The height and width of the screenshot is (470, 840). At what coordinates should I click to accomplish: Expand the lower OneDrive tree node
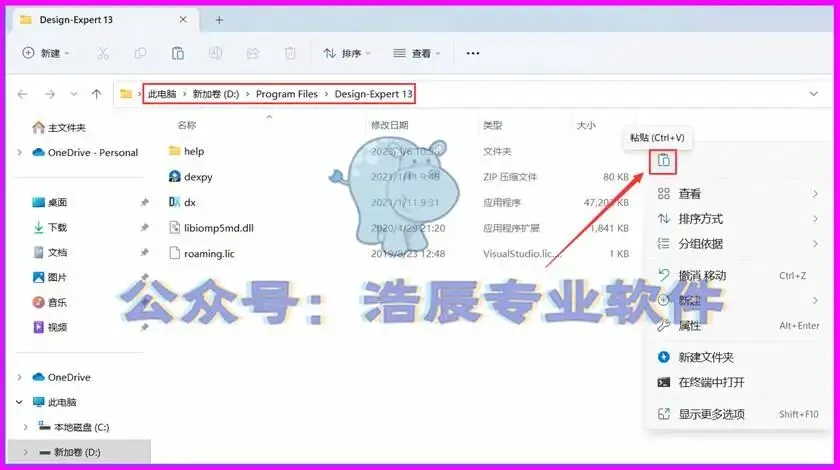tap(20, 377)
